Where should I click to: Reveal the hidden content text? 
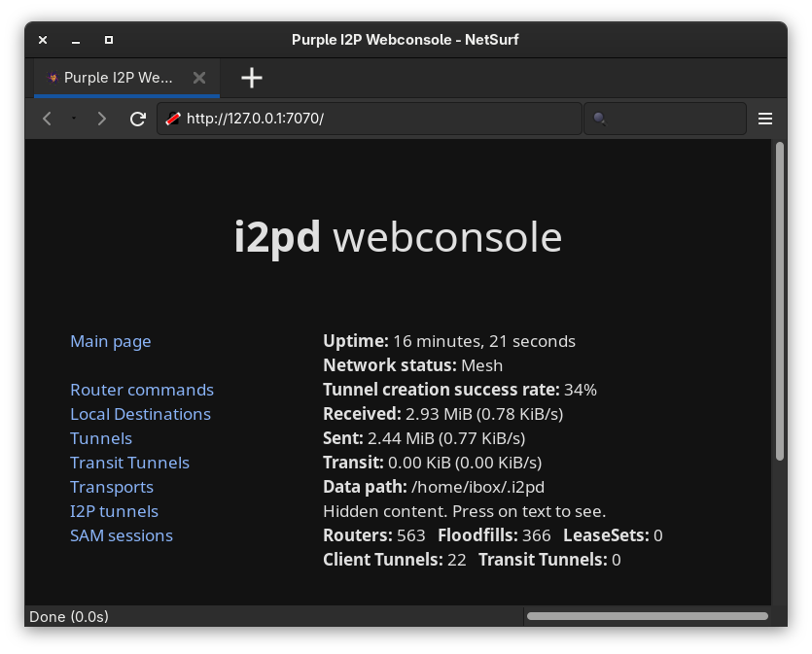[464, 511]
